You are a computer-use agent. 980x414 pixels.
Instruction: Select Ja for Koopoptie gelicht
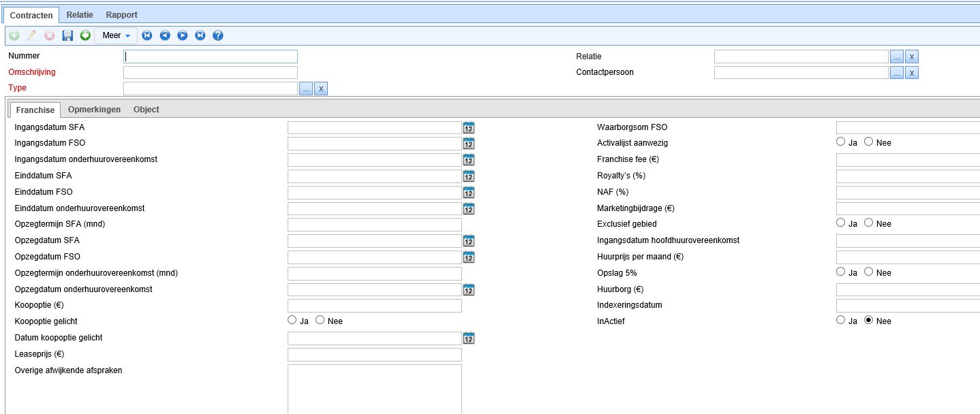(x=292, y=320)
